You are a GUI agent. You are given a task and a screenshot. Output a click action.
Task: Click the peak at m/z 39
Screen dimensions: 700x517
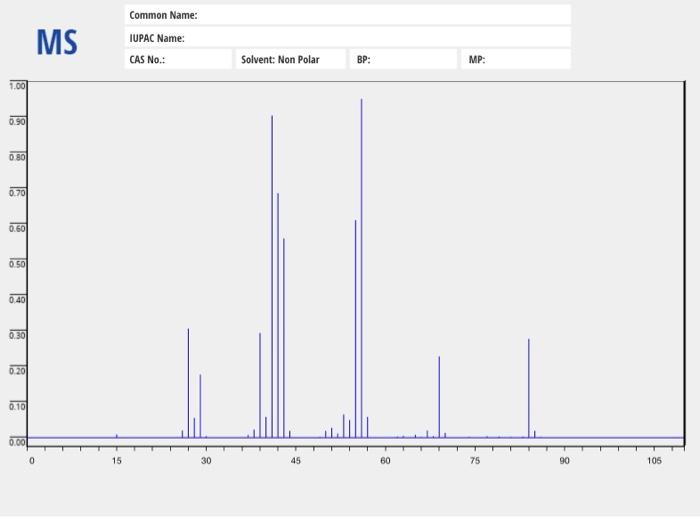point(260,385)
